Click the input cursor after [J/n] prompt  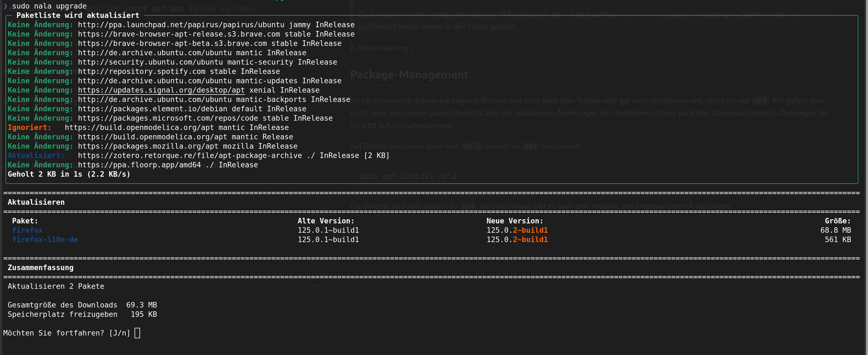pos(137,333)
